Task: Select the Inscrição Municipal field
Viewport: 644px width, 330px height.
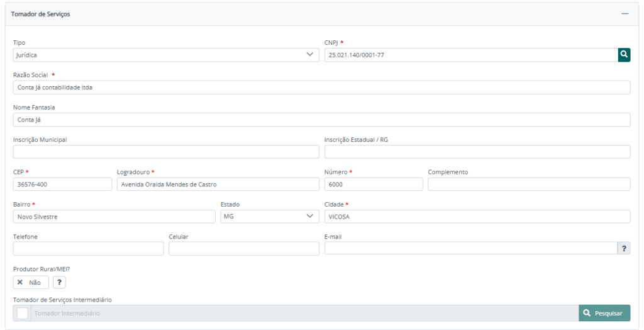Action: pos(166,152)
